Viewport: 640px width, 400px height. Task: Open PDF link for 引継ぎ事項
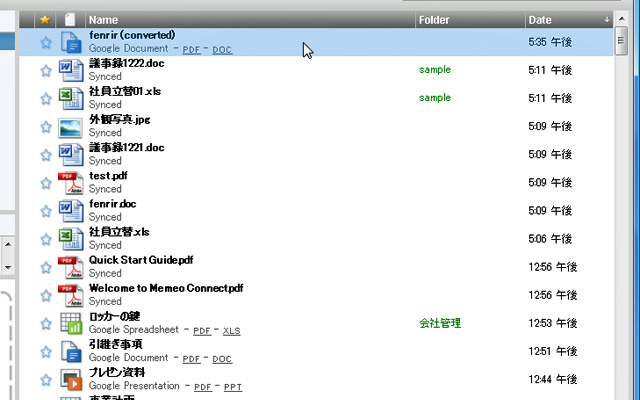pyautogui.click(x=191, y=359)
